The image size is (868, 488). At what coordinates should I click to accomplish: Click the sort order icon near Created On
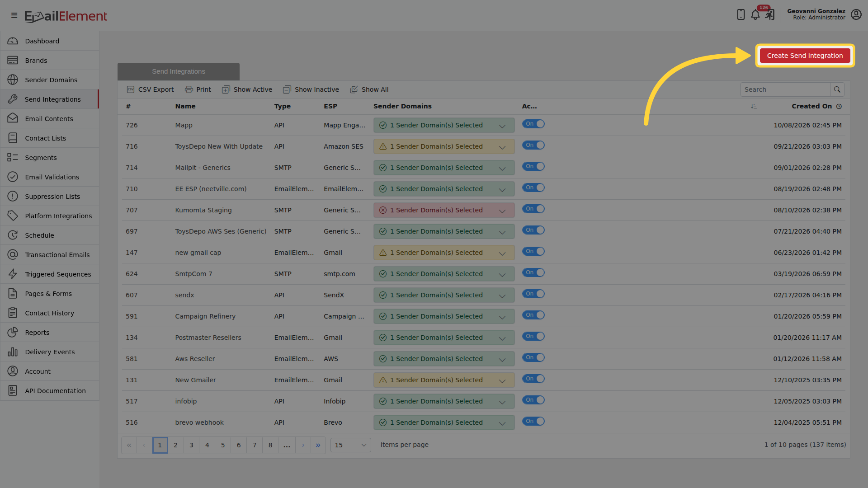point(754,106)
